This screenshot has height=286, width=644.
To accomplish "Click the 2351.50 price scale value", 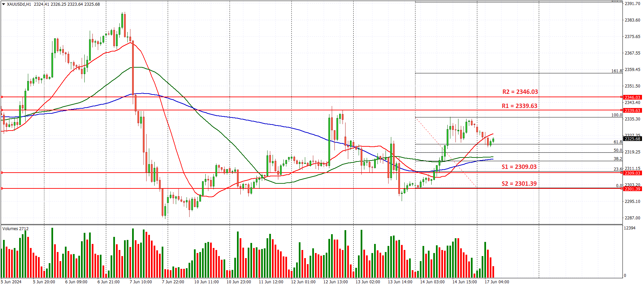I will point(632,86).
